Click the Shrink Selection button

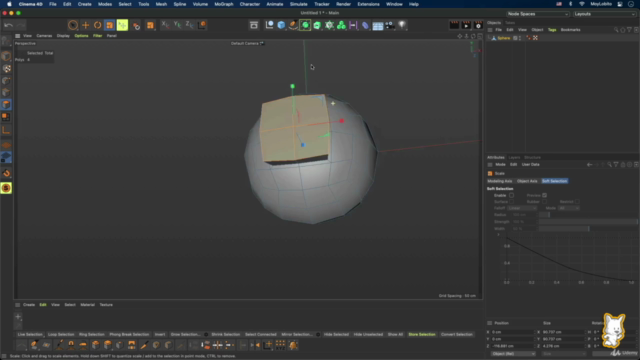[x=226, y=334]
